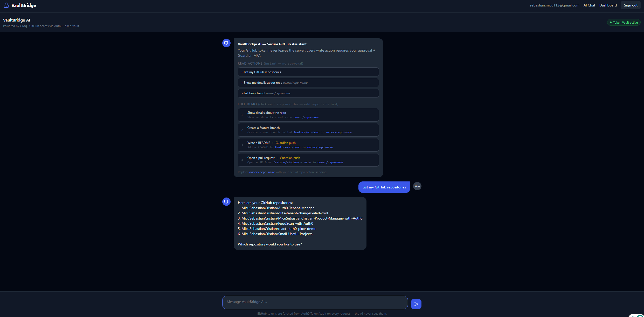Click demo step 3 'Write a README'
Screen dimensions: 644x317
[308, 145]
